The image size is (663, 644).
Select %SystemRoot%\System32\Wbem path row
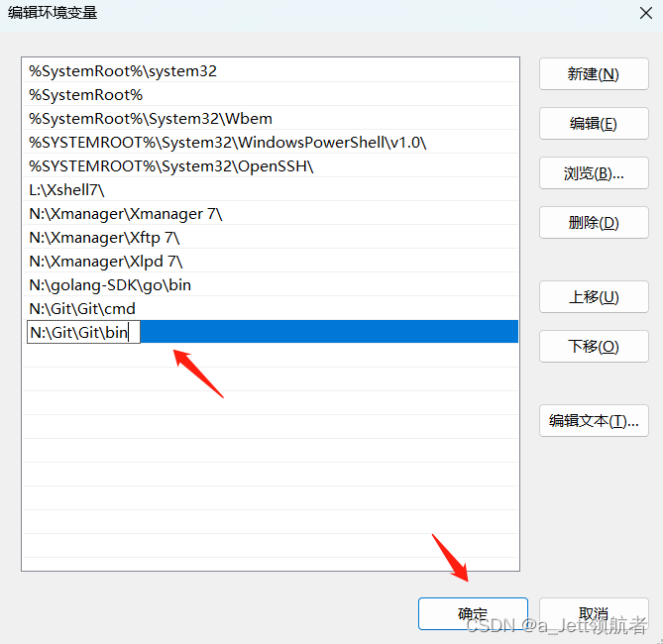(271, 118)
